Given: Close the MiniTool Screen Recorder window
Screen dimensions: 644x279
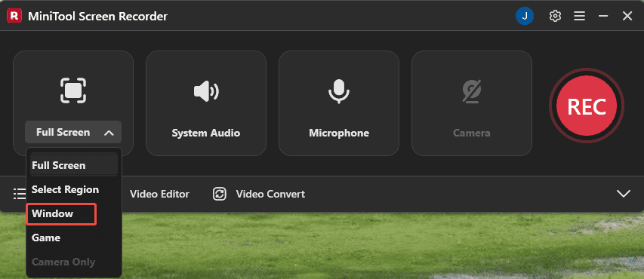Looking at the screenshot, I should tap(627, 17).
